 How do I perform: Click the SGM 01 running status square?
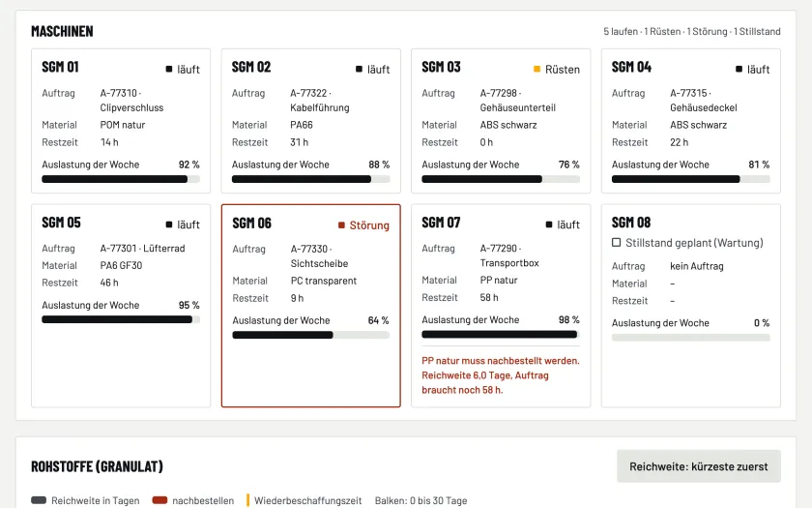click(x=169, y=69)
